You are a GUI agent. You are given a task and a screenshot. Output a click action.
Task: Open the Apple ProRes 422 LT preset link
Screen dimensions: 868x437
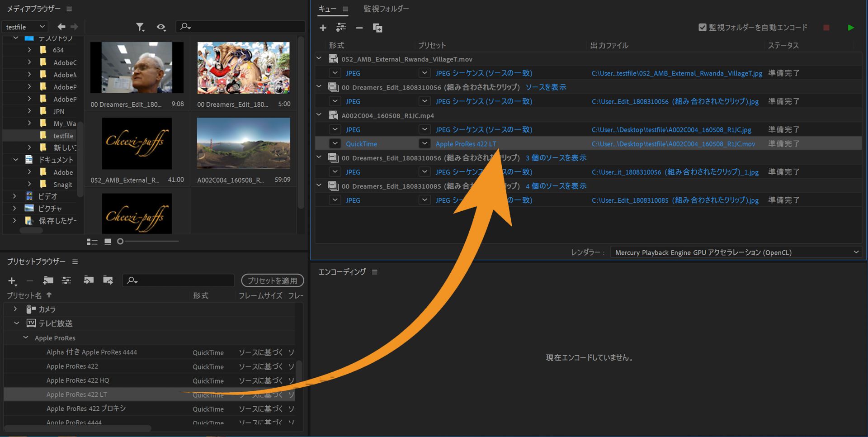466,143
